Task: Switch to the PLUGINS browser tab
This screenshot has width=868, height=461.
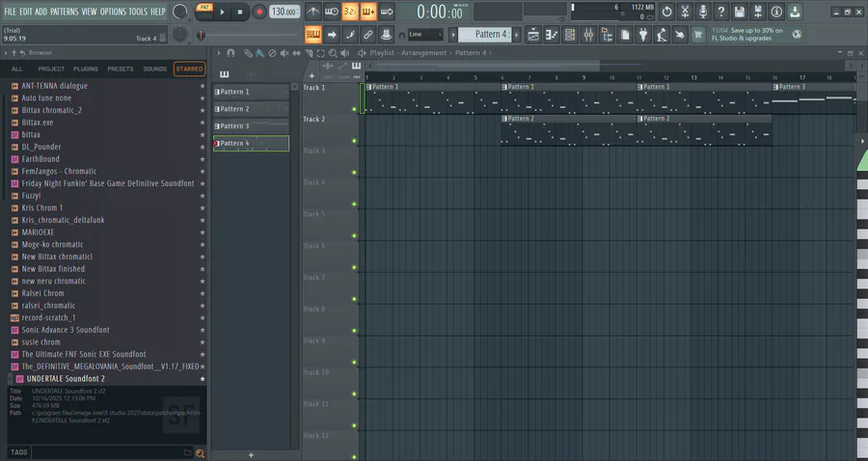Action: click(86, 69)
